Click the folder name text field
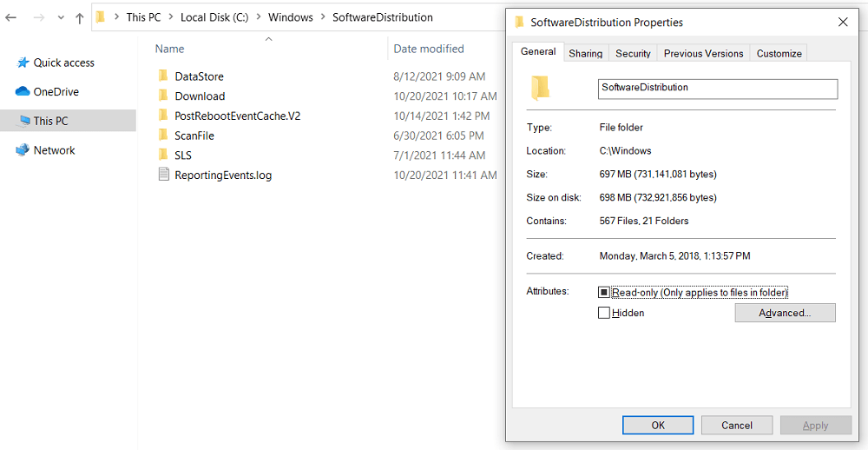This screenshot has width=868, height=450. (718, 89)
